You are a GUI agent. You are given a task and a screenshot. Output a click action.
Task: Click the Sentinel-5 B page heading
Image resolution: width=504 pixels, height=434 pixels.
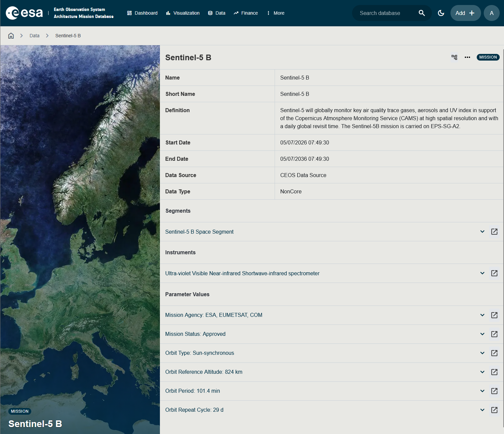point(188,58)
